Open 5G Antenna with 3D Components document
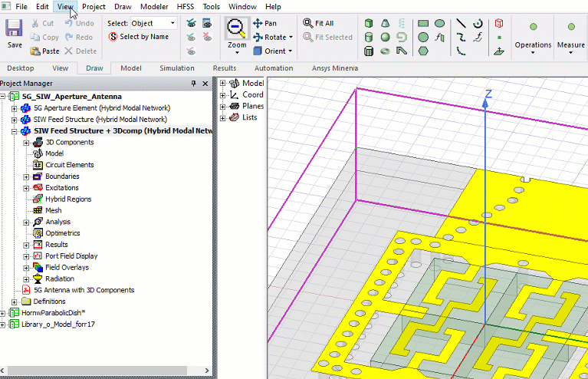 (84, 290)
